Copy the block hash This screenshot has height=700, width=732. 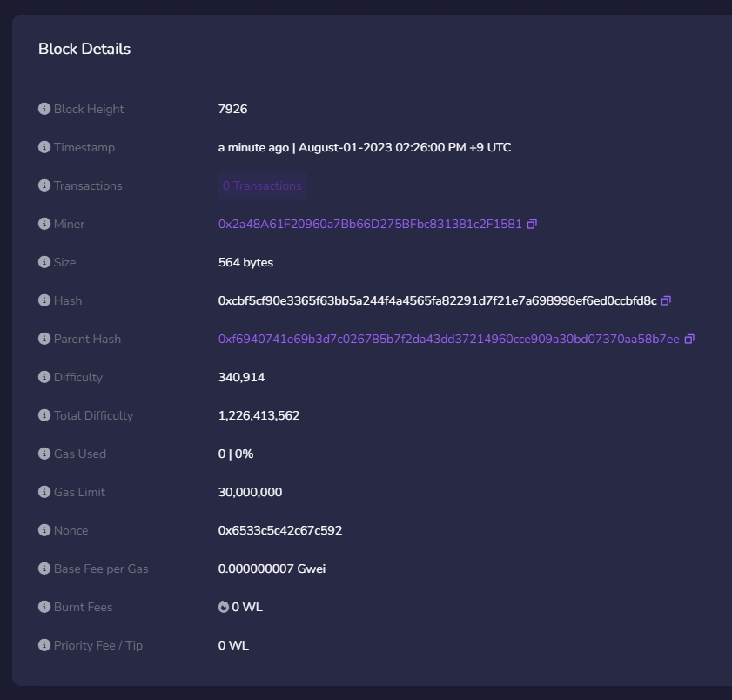coord(666,300)
